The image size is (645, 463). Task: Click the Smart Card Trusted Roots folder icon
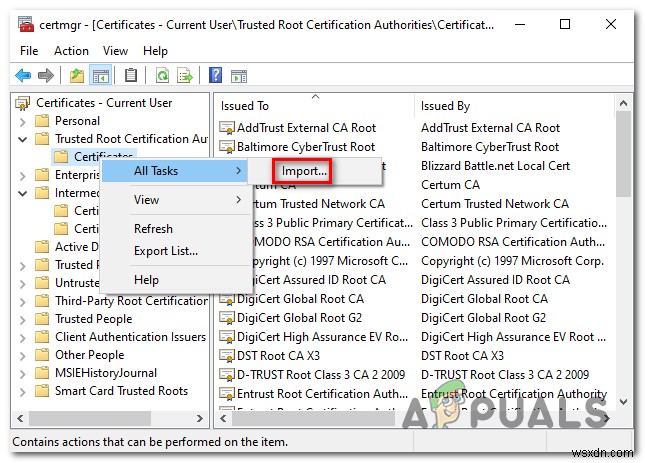pyautogui.click(x=42, y=391)
